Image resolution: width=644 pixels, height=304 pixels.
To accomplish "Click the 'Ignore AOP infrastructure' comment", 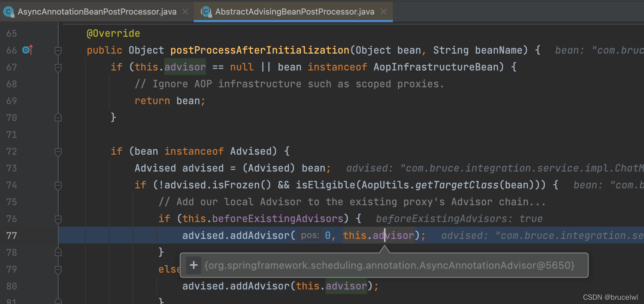I will click(x=289, y=84).
